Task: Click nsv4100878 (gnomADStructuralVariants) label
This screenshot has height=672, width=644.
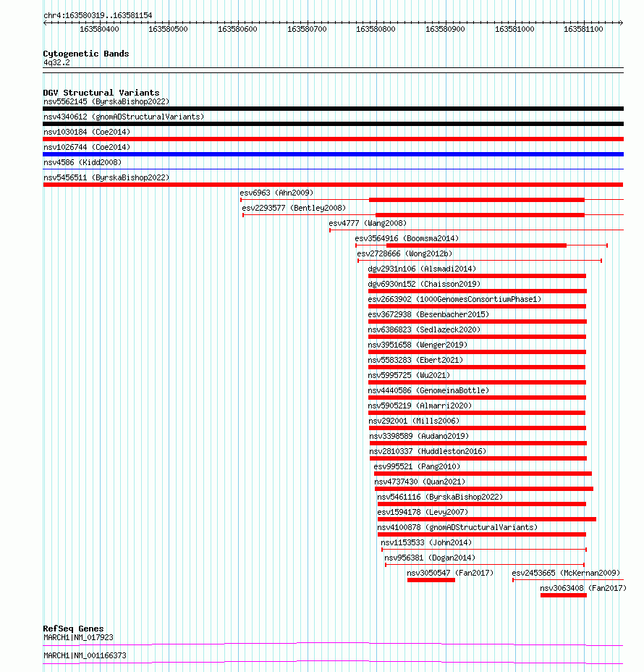Action: pyautogui.click(x=457, y=528)
